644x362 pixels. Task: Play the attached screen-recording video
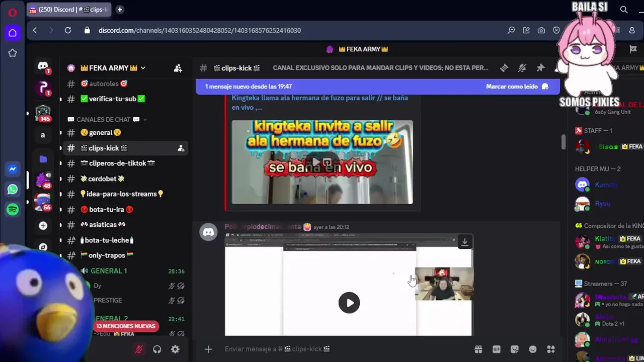pos(349,303)
